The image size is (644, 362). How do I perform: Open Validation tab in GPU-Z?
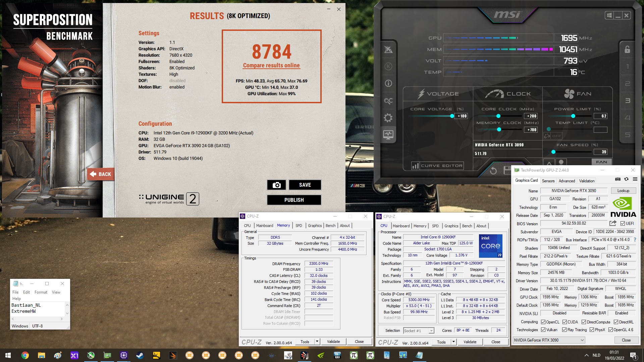[x=587, y=181]
